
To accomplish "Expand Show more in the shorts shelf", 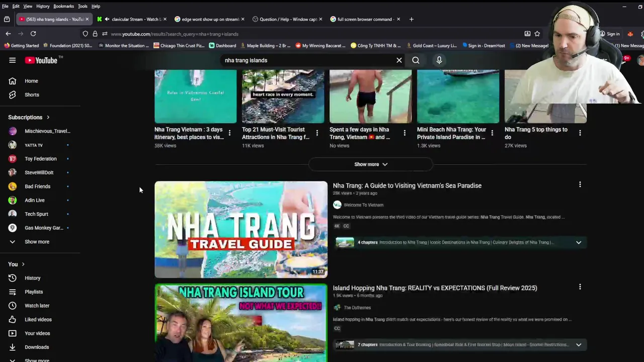I will point(371,164).
